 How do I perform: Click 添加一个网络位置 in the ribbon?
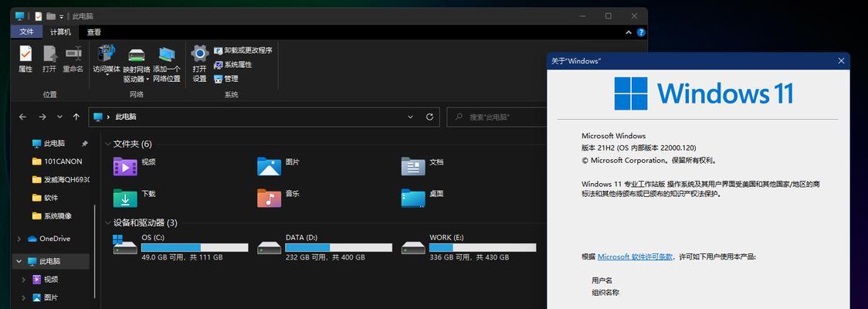167,63
